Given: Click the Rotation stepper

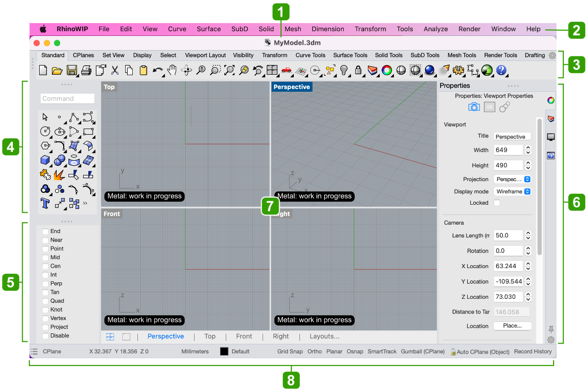Looking at the screenshot, I should coord(528,251).
